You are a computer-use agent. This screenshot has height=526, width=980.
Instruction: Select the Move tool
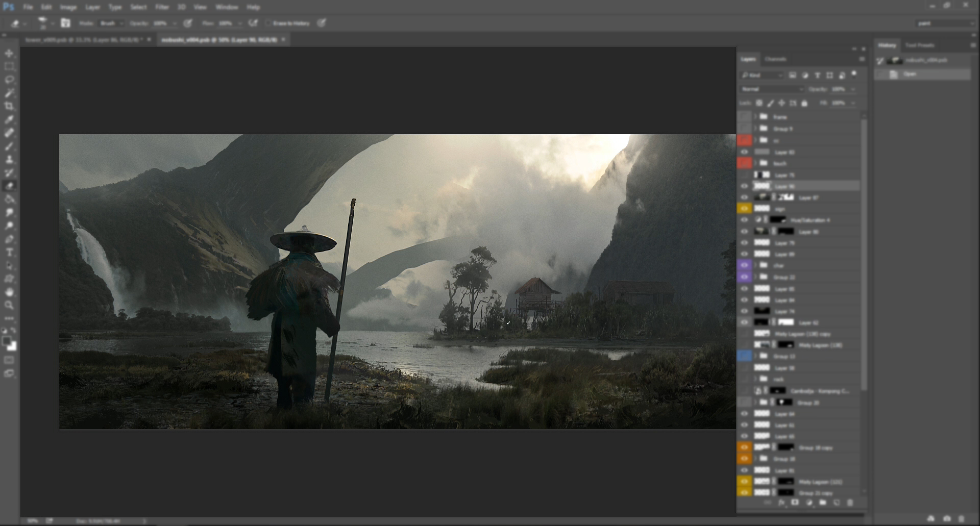coord(9,54)
